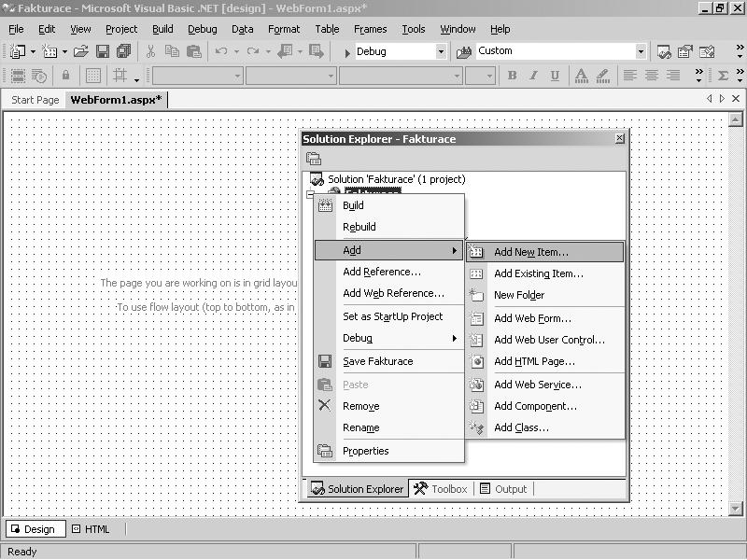Open the Project menu

tap(121, 29)
